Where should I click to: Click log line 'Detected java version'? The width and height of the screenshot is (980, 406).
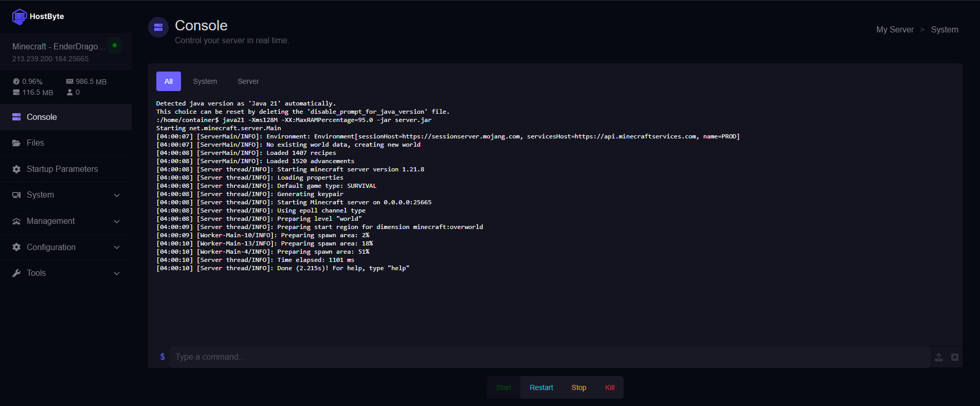pos(246,103)
